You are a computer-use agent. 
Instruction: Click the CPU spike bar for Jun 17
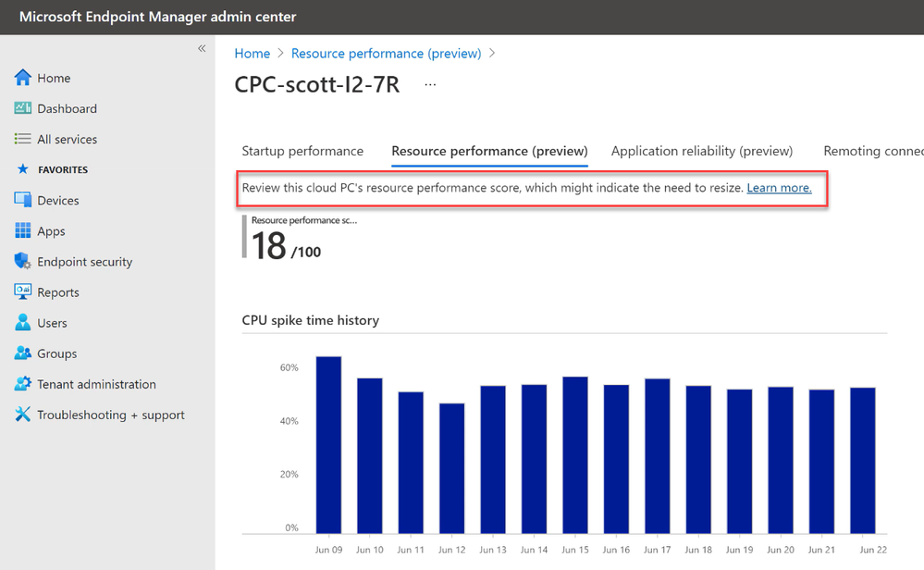(657, 456)
